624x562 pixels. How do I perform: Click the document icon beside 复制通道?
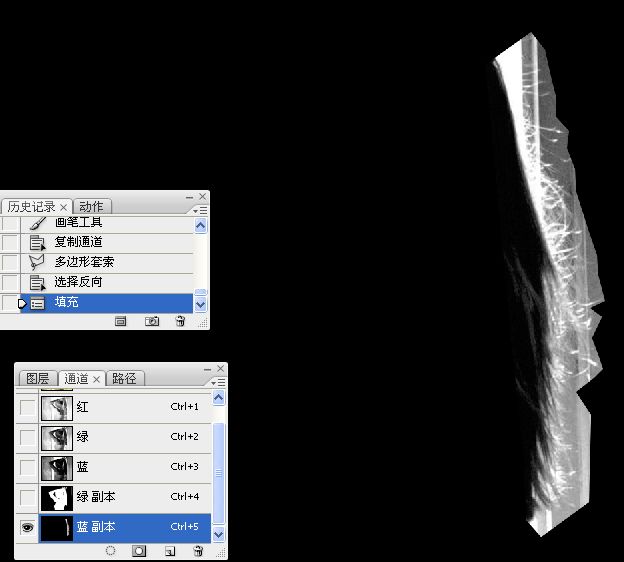(37, 242)
